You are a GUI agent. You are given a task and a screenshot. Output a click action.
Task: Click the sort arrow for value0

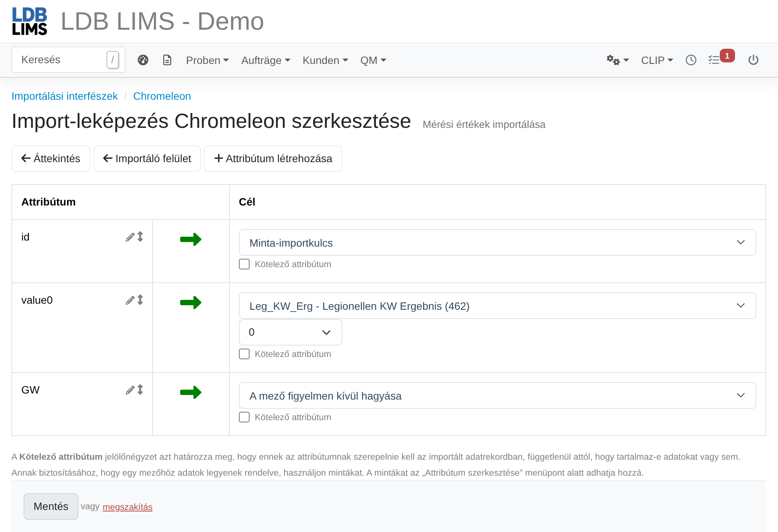(x=140, y=300)
